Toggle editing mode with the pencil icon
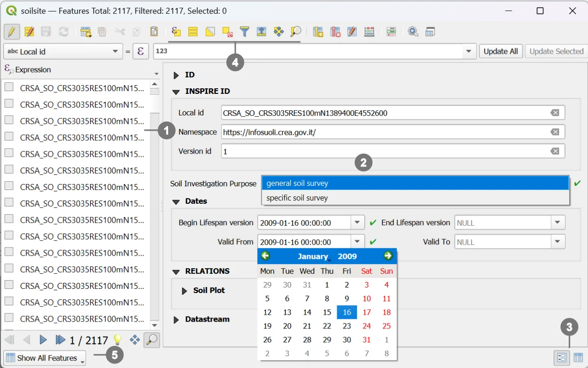This screenshot has height=368, width=588. (x=11, y=32)
